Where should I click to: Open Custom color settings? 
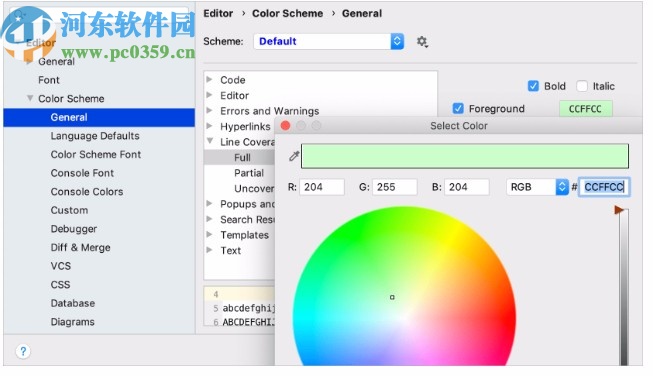coord(69,210)
